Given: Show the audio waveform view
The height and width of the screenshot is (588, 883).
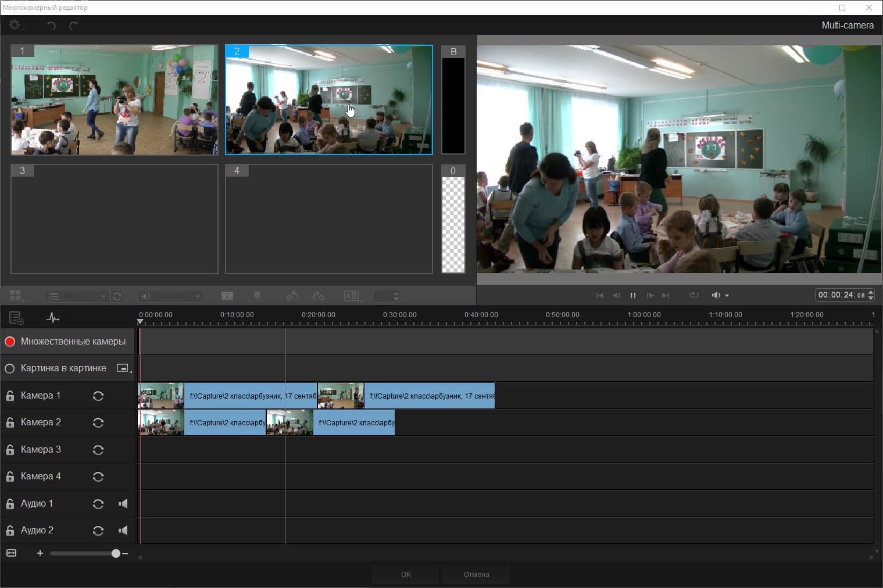Looking at the screenshot, I should (x=53, y=318).
